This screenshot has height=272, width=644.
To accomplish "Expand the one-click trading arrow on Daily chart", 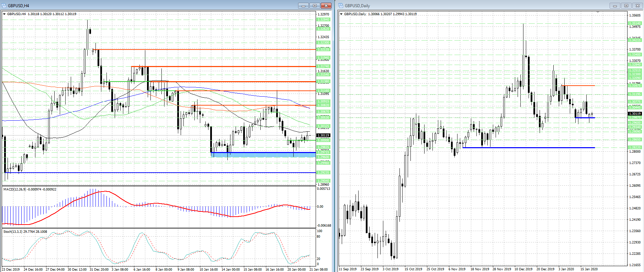I will tap(341, 14).
